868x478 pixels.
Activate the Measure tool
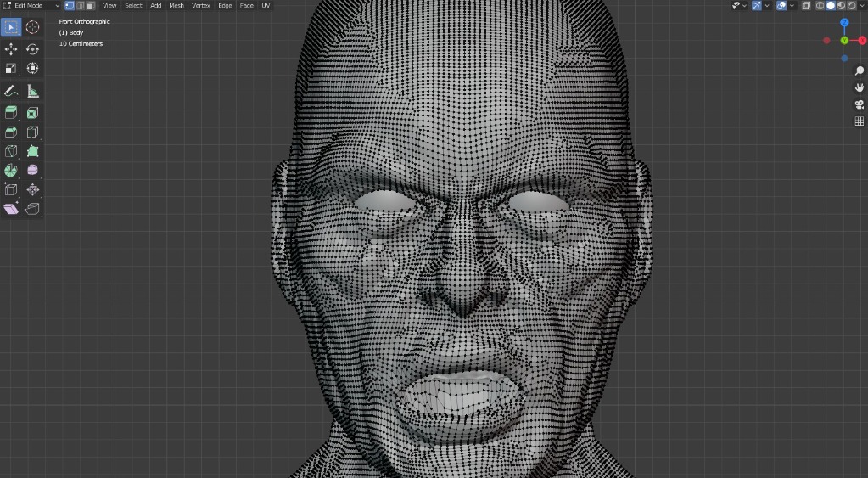point(33,91)
